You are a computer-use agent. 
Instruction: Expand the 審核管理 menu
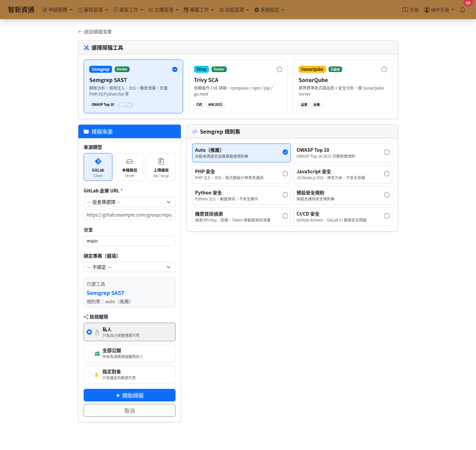click(93, 10)
